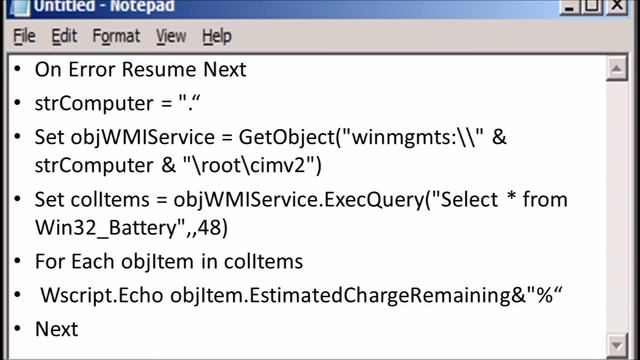This screenshot has height=360, width=640.
Task: Open the File menu
Action: [24, 37]
